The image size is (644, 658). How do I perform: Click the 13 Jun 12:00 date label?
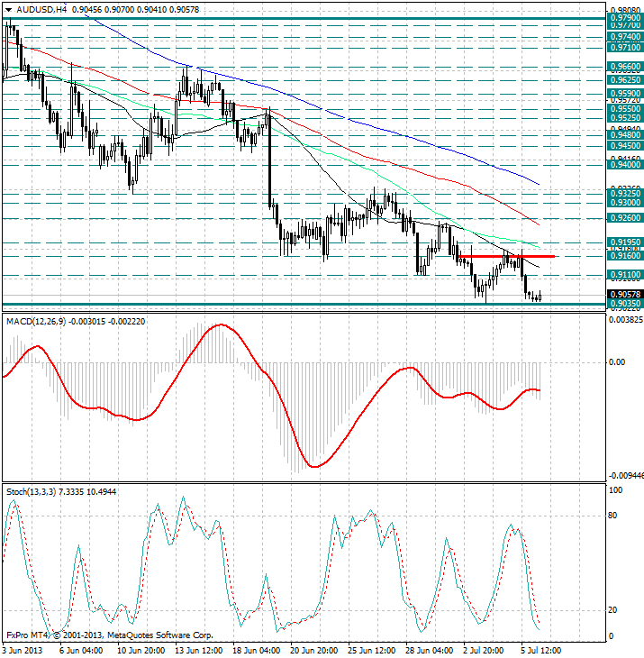[x=199, y=651]
